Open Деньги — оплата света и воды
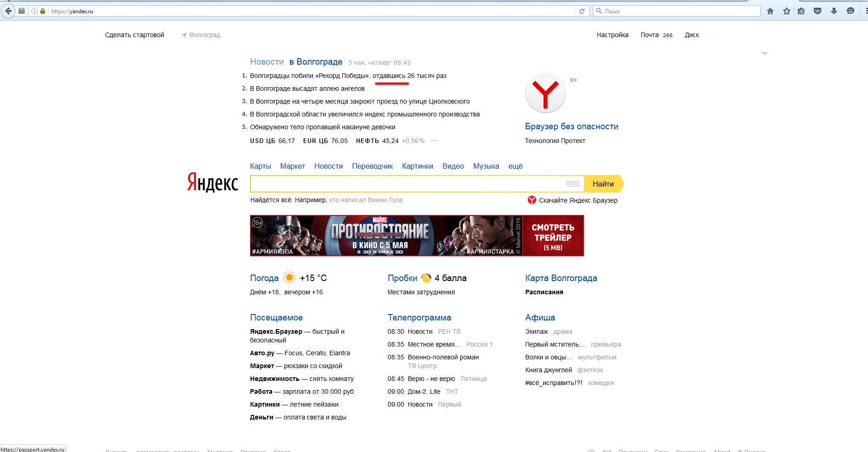 [298, 417]
